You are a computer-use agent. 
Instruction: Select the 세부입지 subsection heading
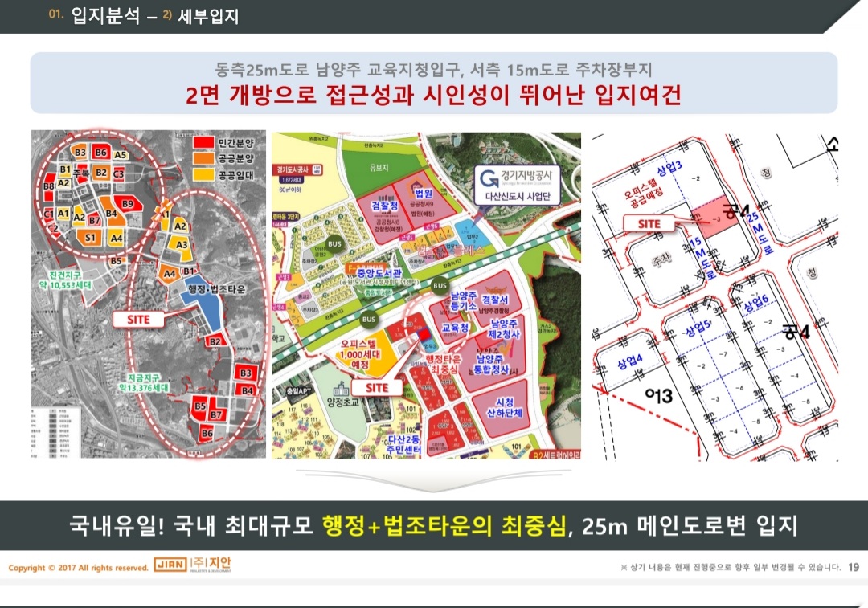(207, 16)
